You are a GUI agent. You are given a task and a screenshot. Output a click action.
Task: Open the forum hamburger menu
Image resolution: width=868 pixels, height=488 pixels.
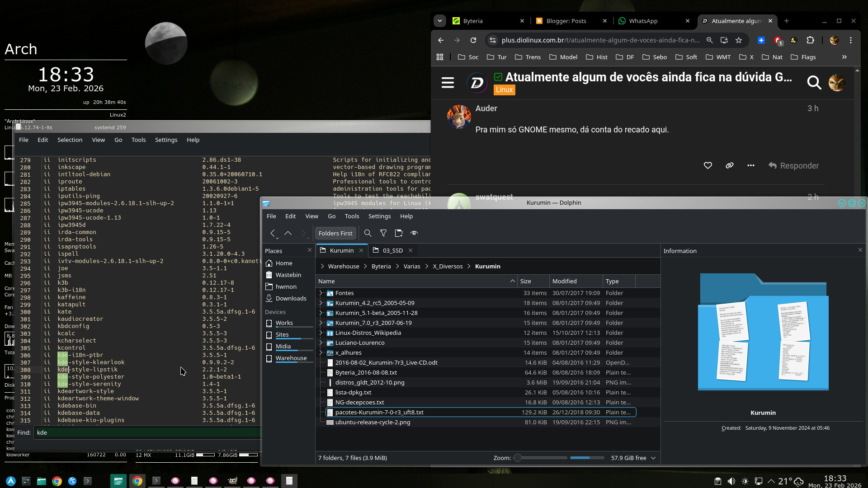click(448, 83)
